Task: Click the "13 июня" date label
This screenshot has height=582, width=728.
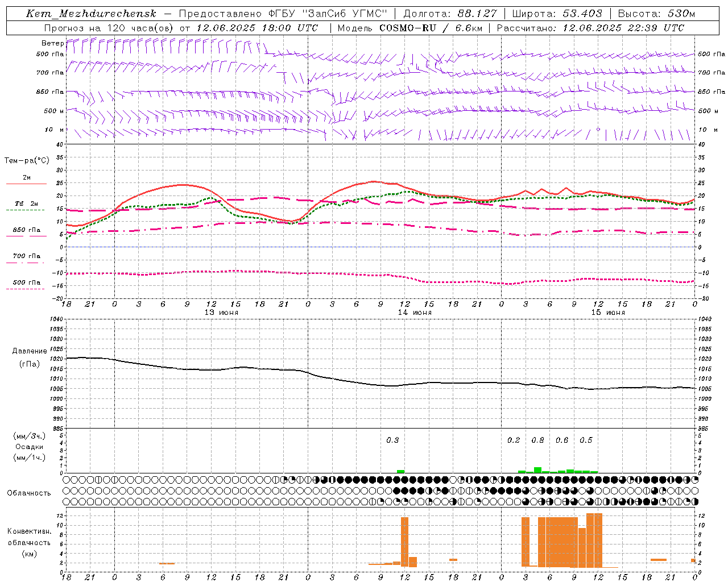Action: point(222,313)
